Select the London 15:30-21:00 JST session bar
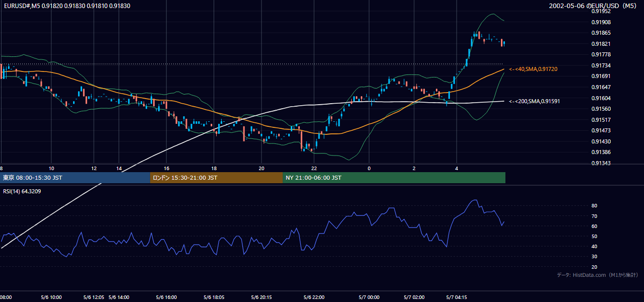 tap(217, 178)
